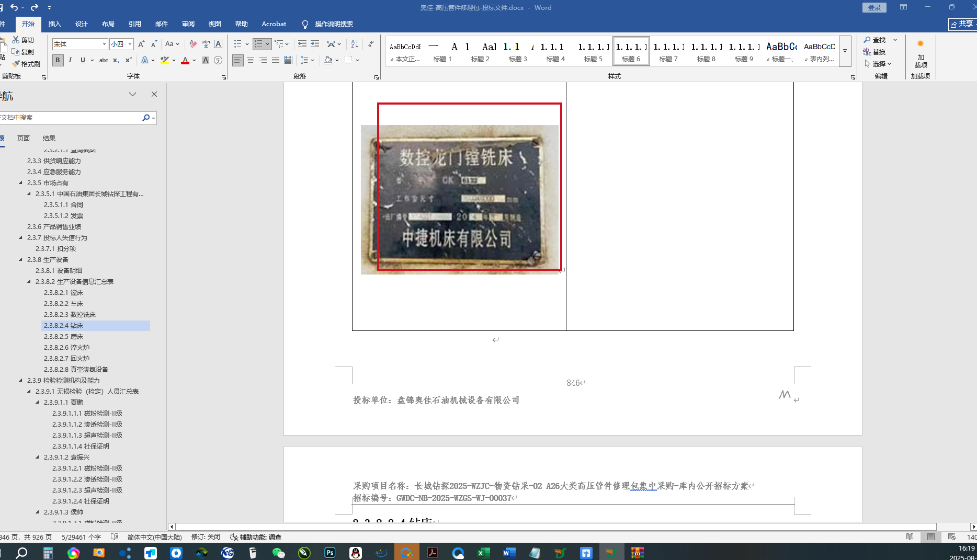The width and height of the screenshot is (977, 560).
Task: Switch to the 页面 tab in navigation pane
Action: 23,138
